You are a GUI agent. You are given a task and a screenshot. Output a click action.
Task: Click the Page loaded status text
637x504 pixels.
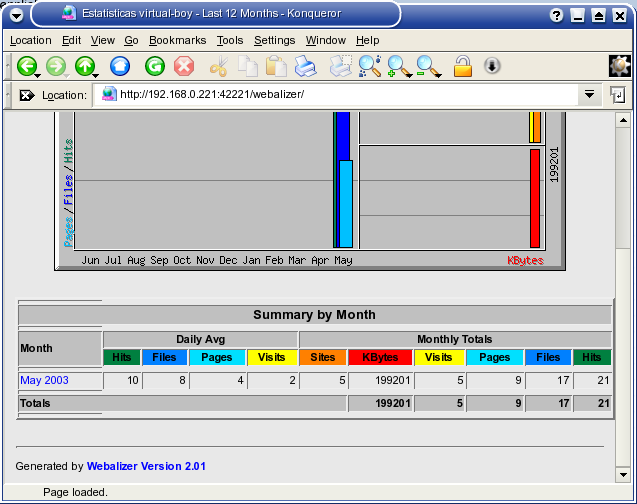76,492
